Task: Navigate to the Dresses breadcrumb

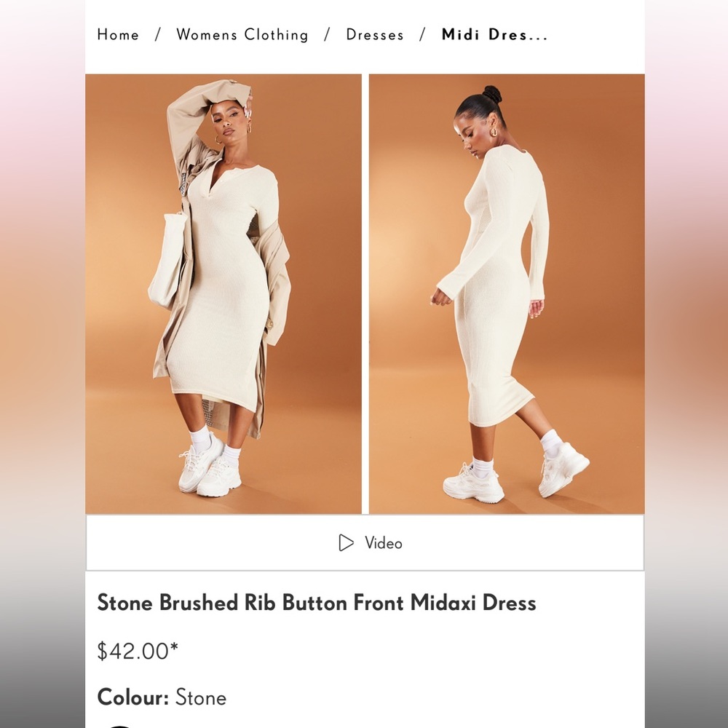Action: pos(375,35)
